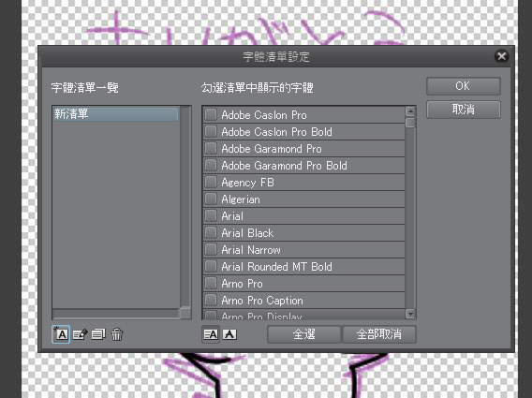The width and height of the screenshot is (532, 398).
Task: Click the font list scrollbar thumb
Action: tap(410, 123)
